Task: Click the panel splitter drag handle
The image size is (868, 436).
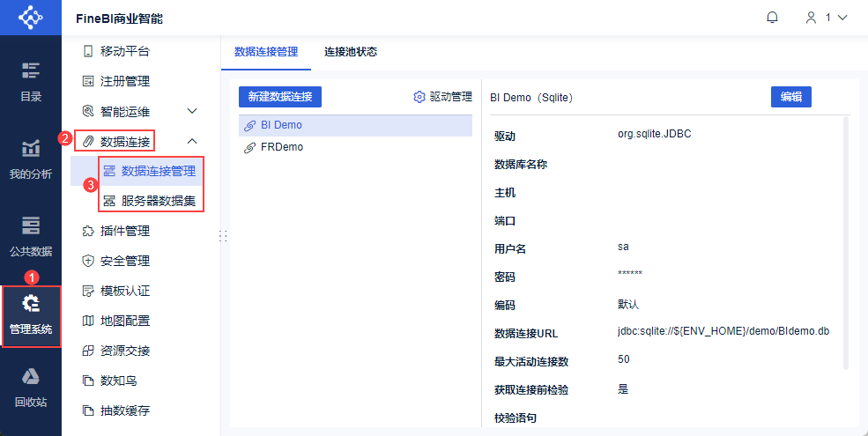Action: tap(223, 236)
